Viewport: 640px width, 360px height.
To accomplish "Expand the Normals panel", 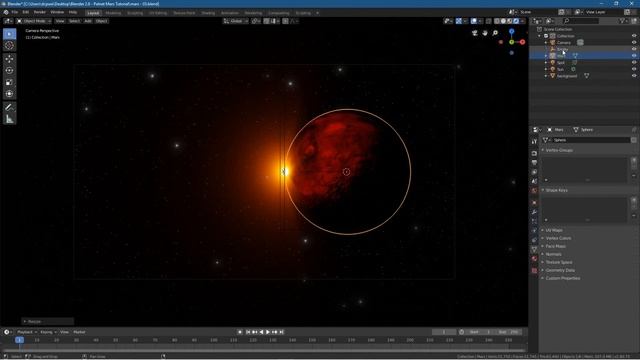I will coord(553,254).
